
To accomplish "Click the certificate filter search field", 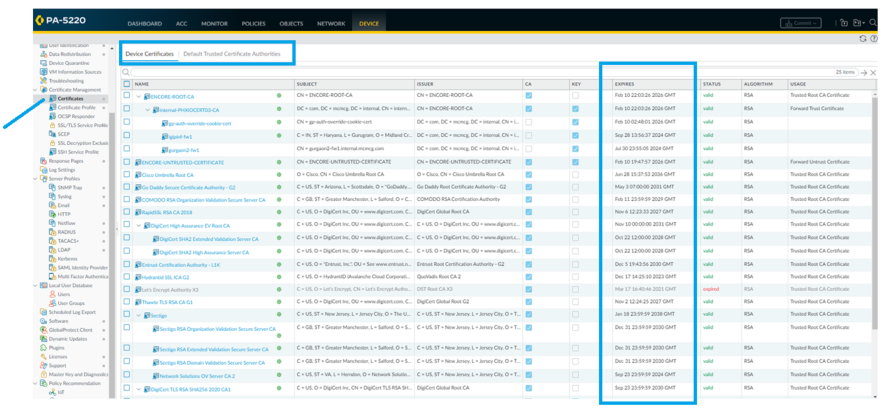I will coord(482,73).
